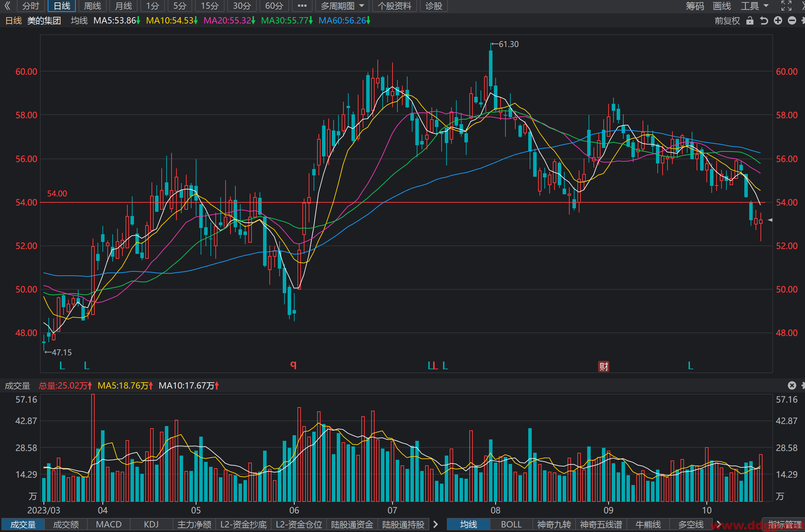Screen dimensions: 805x532
Task: Show more sub-indicators via the right chevron
Action: (x=435, y=524)
